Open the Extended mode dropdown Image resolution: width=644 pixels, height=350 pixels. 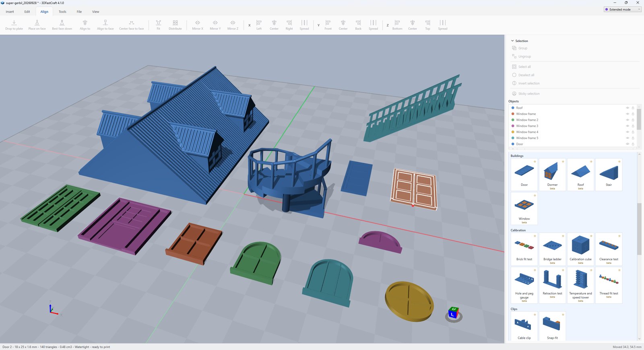(x=622, y=9)
